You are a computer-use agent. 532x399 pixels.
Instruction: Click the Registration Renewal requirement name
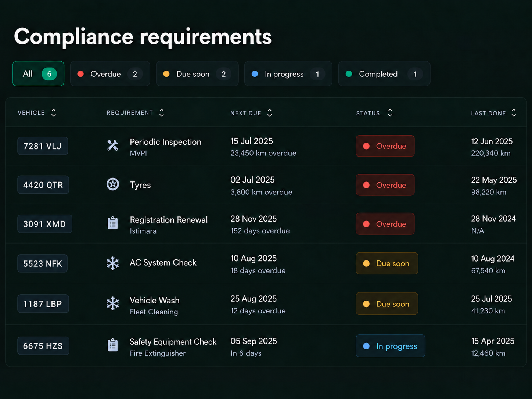[169, 220]
